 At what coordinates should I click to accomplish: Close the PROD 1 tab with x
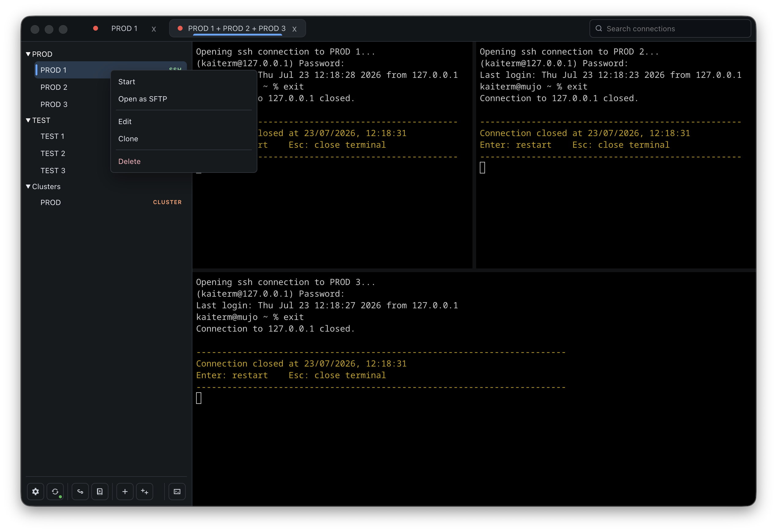click(x=154, y=29)
